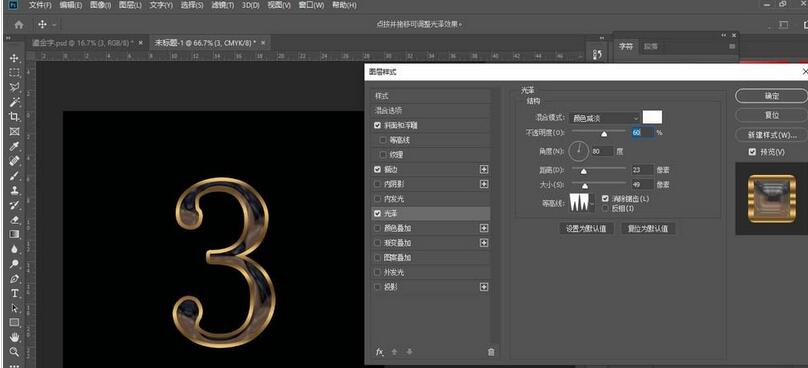Open the 混合模式 blend mode dropdown
The image size is (808, 368).
[x=604, y=118]
